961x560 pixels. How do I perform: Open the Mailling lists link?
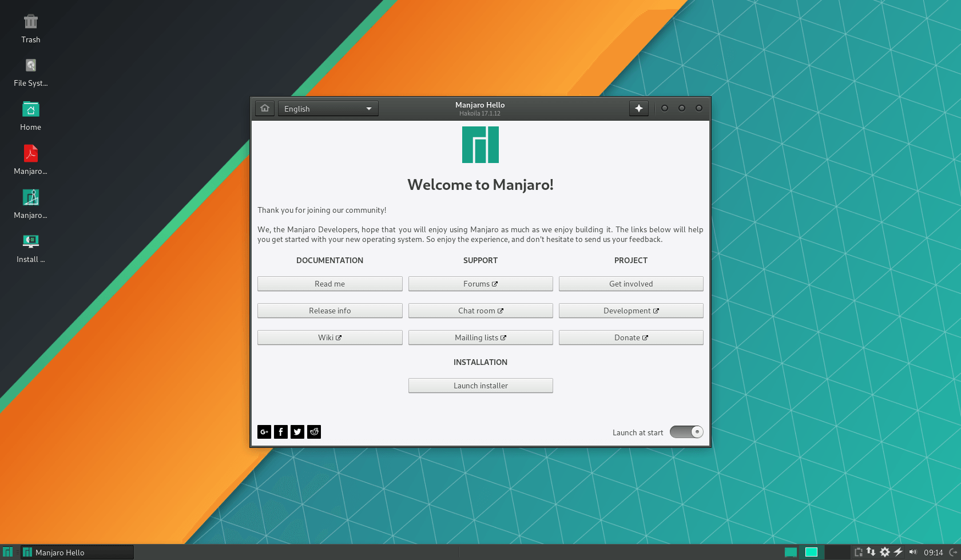coord(480,337)
